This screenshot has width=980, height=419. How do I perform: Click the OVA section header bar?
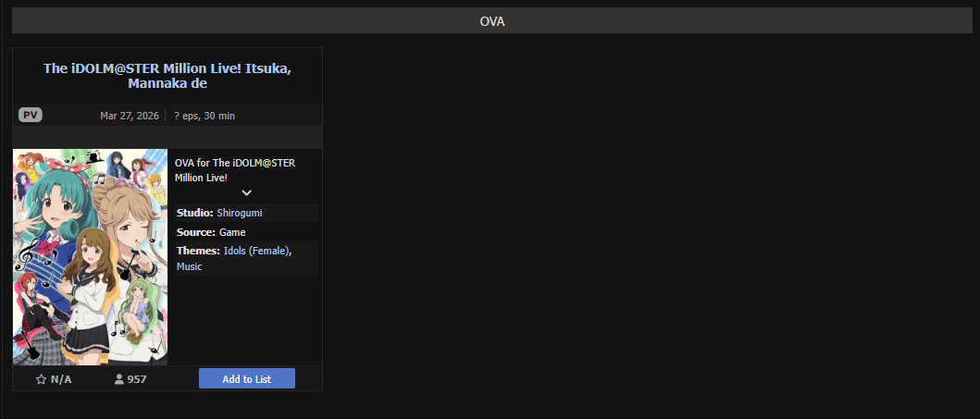point(491,20)
